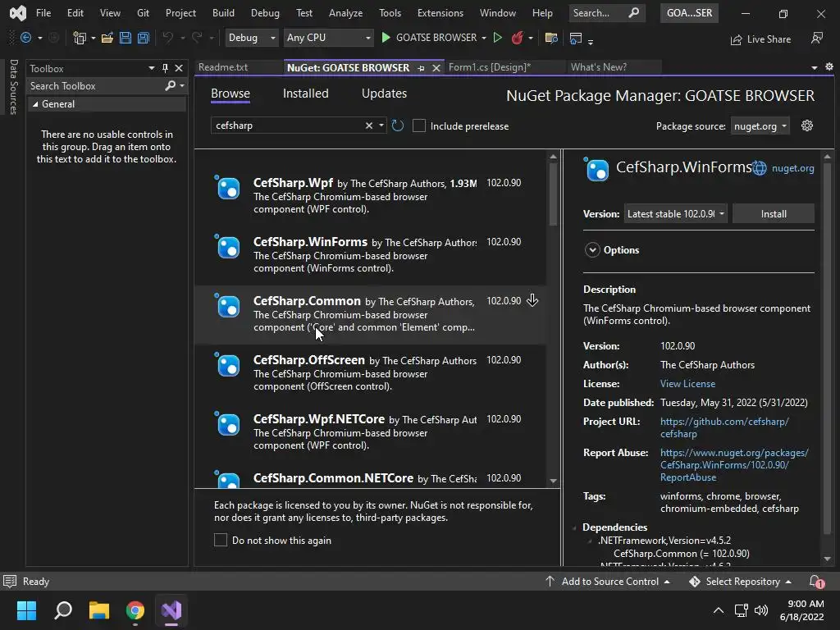
Task: Open the file browser icon in toolbar
Action: pyautogui.click(x=550, y=38)
